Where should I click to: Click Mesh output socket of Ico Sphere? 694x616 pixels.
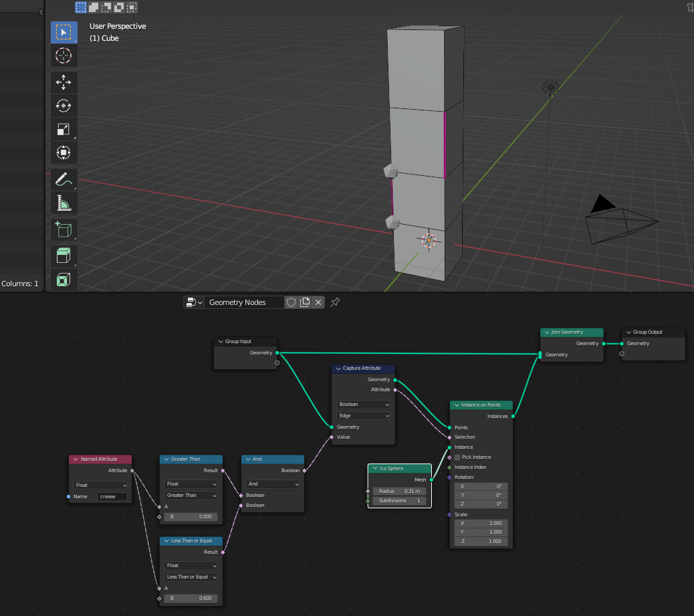(431, 480)
